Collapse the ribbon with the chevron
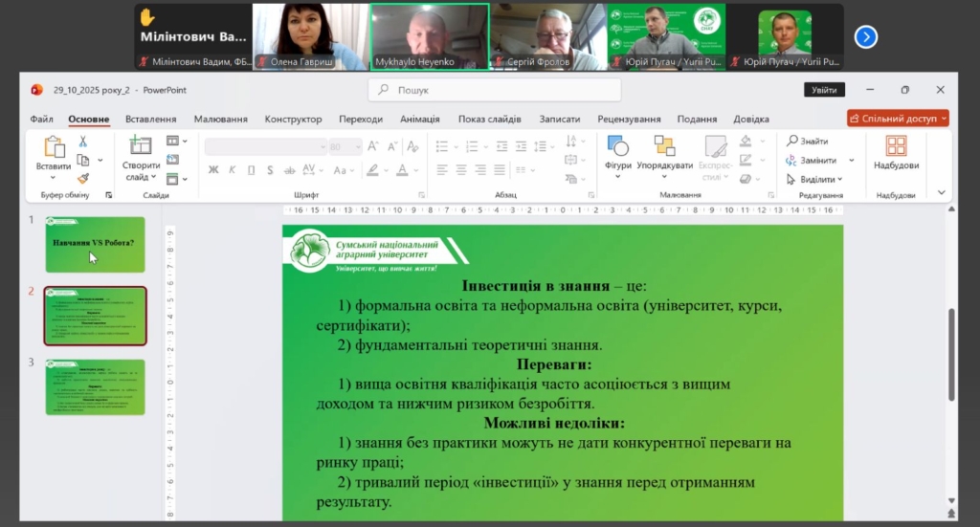 point(942,192)
